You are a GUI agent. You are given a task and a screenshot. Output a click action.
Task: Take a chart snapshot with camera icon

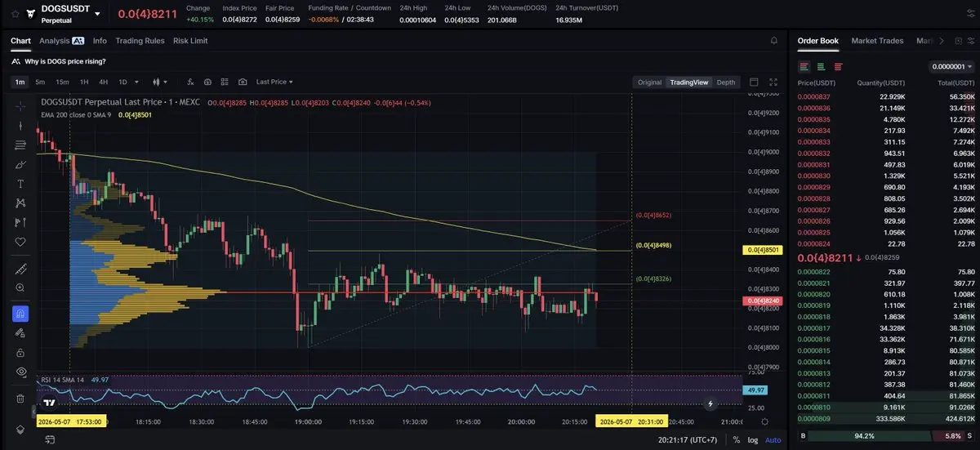tap(243, 82)
